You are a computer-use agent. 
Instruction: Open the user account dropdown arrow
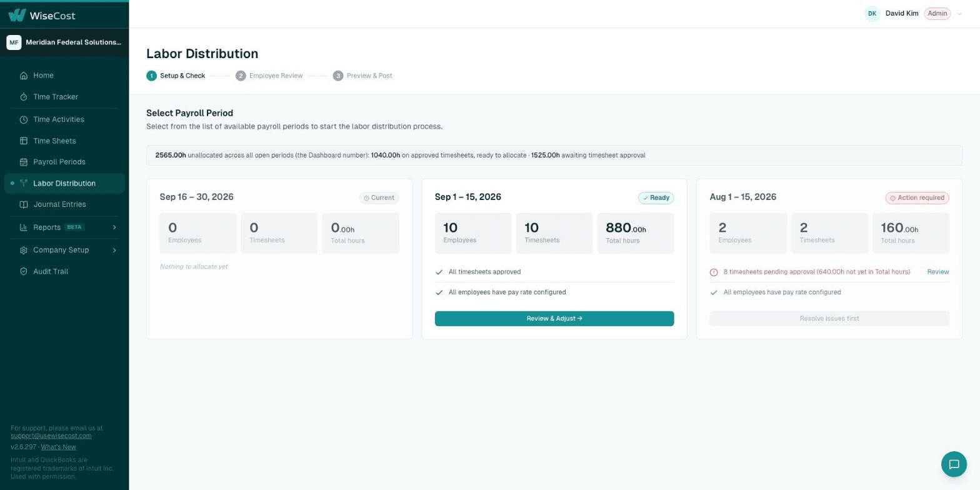point(960,14)
